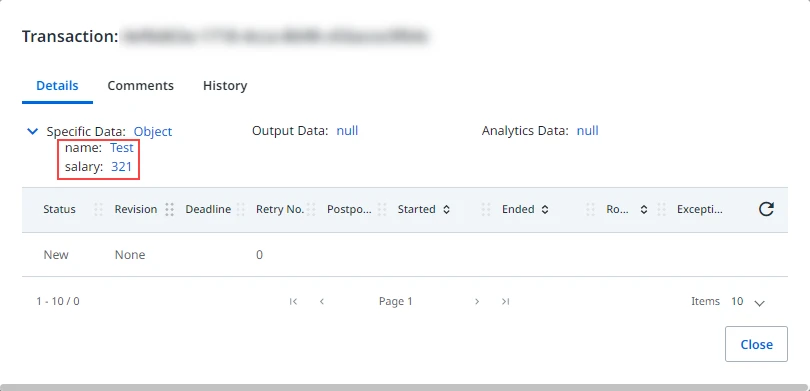This screenshot has width=810, height=391.
Task: Sort table by Started column
Action: click(x=447, y=210)
